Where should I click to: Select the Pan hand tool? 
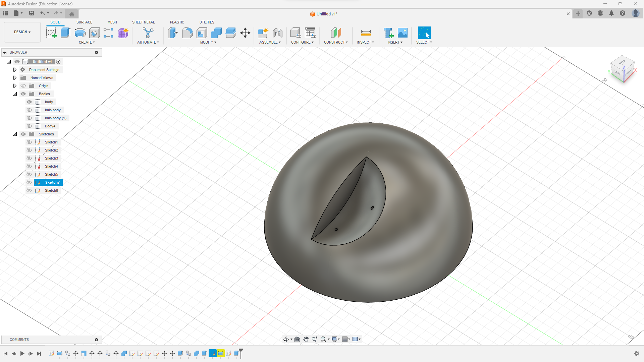tap(306, 339)
